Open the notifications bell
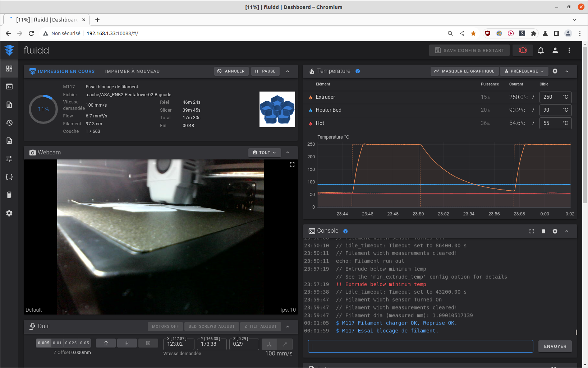588x368 pixels. (x=541, y=50)
